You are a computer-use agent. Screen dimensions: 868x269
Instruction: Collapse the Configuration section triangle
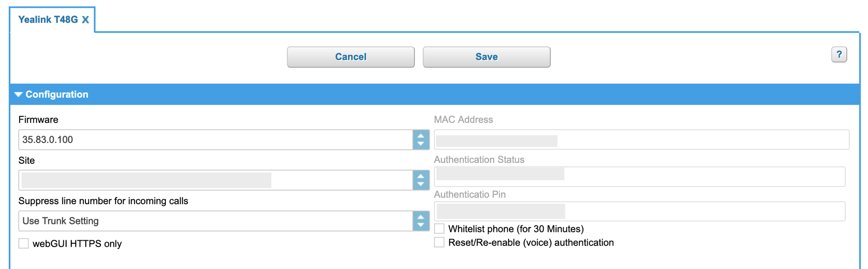[x=18, y=94]
